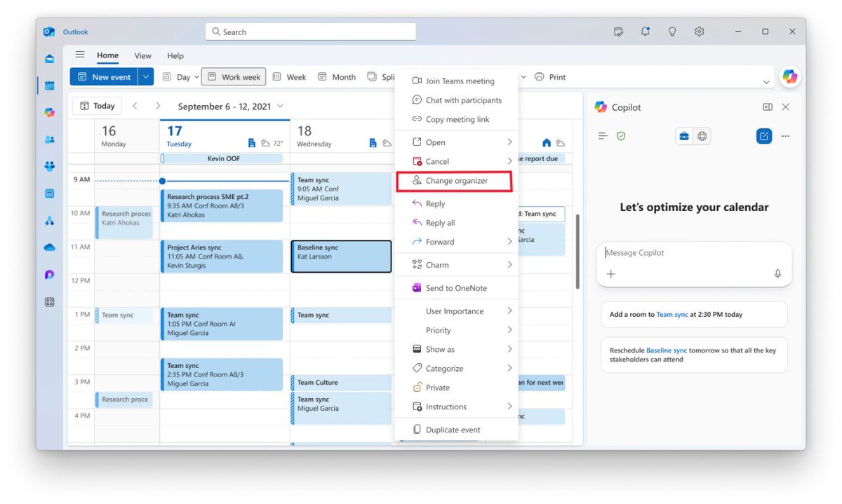842x504 pixels.
Task: Switch Copilot to Work mode briefcase toggle
Action: (684, 136)
